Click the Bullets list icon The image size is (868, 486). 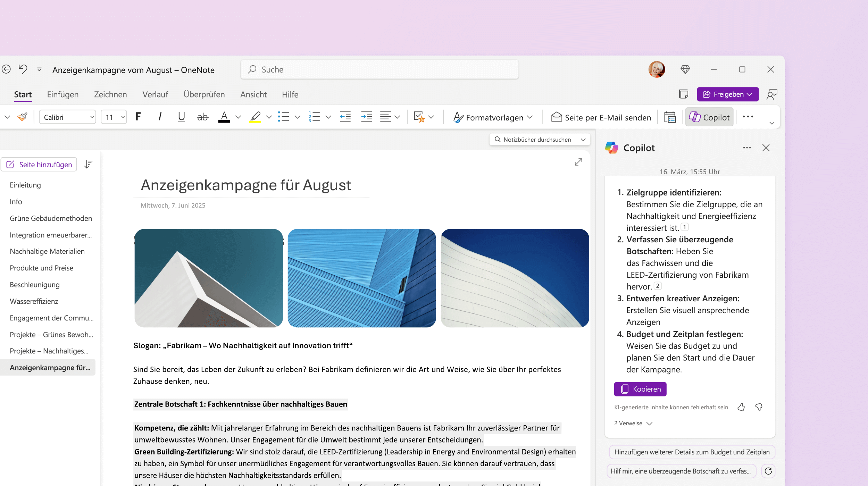pyautogui.click(x=284, y=116)
